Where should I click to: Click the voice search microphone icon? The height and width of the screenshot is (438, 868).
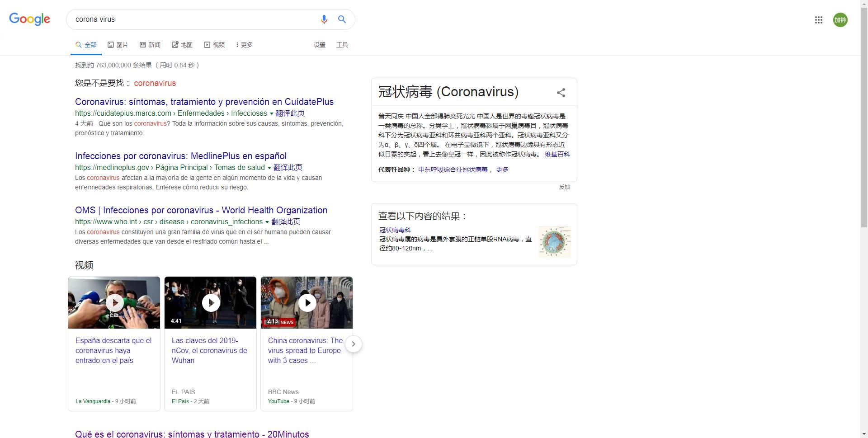point(324,19)
